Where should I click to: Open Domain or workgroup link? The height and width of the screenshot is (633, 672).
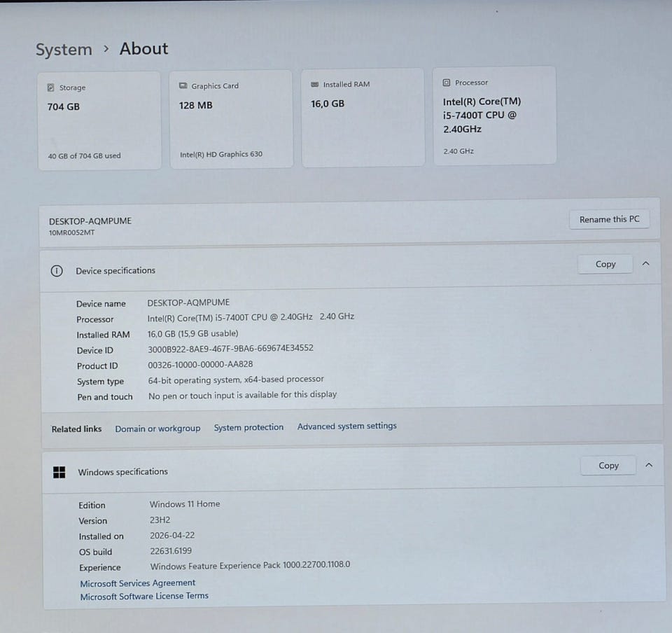pyautogui.click(x=157, y=429)
